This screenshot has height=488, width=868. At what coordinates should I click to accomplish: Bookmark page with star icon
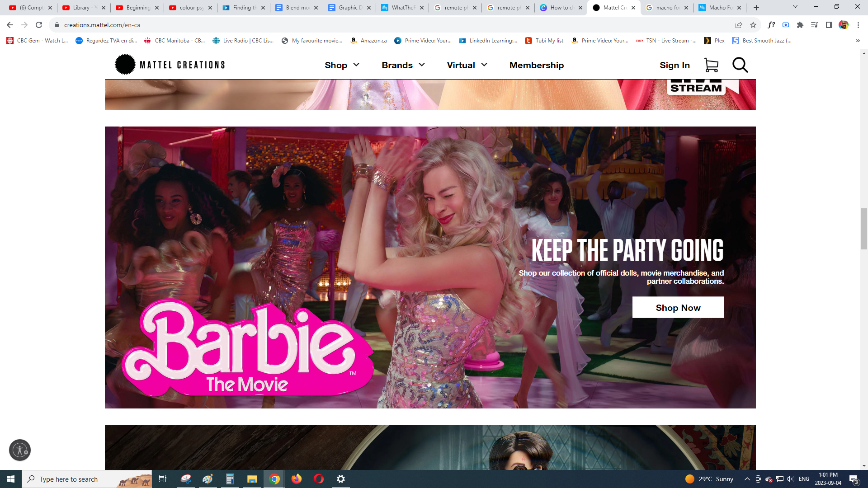pyautogui.click(x=753, y=25)
